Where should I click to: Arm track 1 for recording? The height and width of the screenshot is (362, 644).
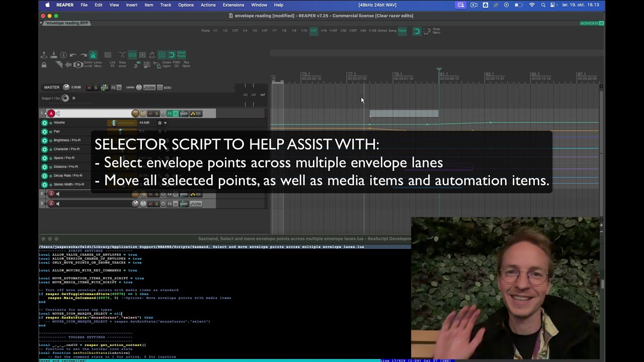[x=51, y=114]
